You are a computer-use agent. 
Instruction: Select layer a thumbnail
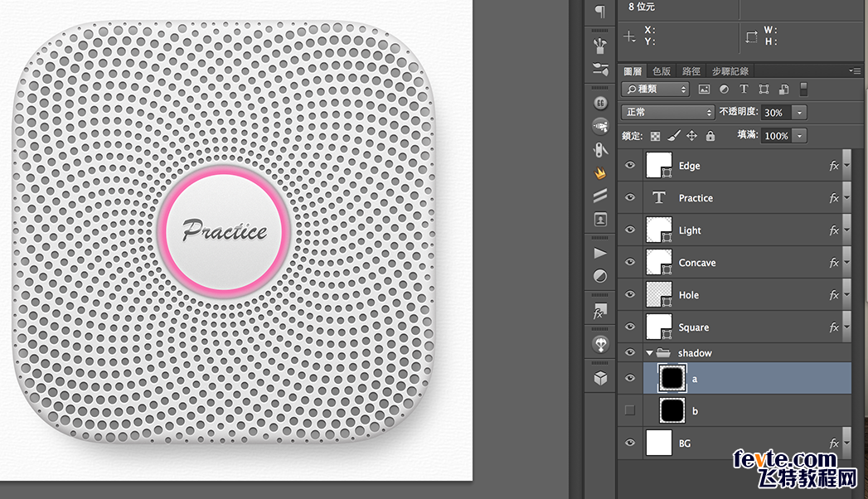[672, 379]
